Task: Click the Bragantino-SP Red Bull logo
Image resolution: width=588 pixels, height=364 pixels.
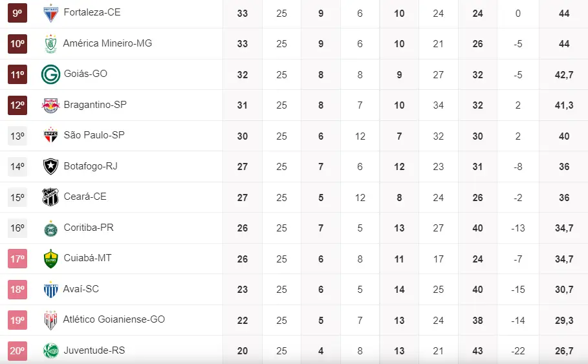Action: point(50,105)
